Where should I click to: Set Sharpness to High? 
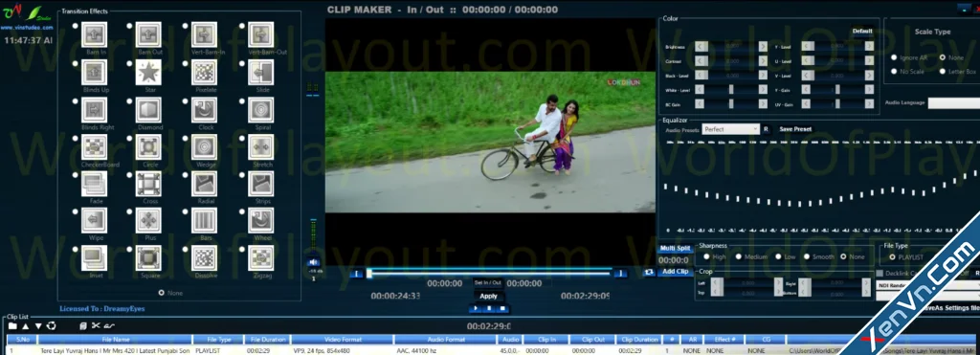point(706,256)
